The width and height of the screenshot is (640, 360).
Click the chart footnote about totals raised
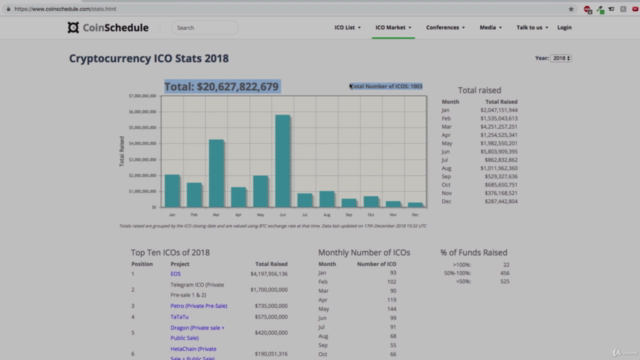point(273,226)
